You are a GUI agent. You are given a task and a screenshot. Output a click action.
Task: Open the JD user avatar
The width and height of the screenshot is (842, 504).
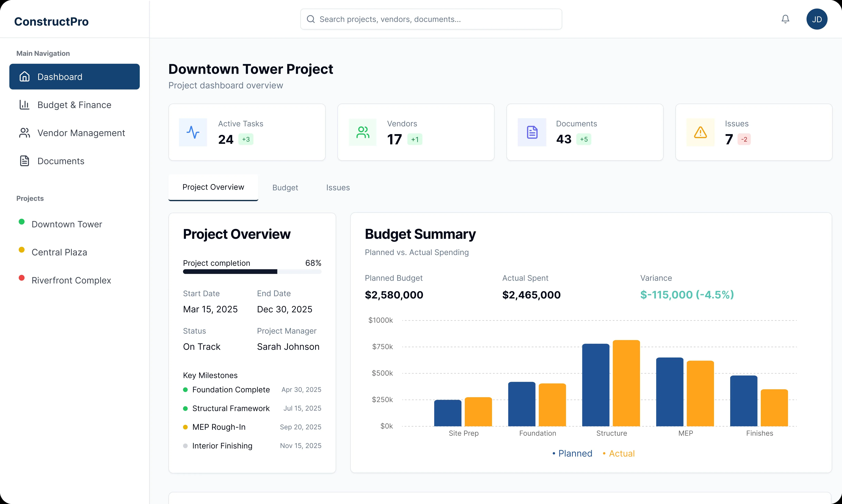tap(817, 19)
